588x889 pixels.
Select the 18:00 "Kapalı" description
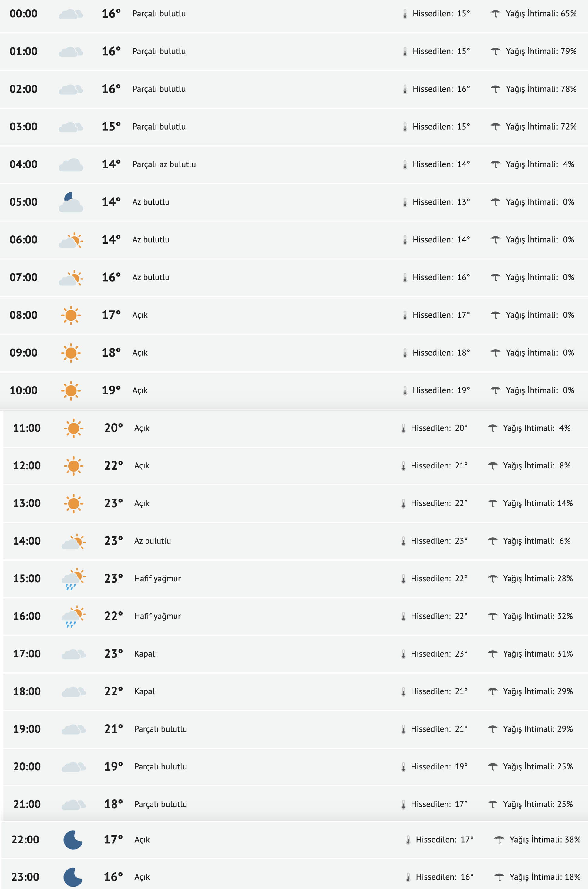tap(146, 691)
